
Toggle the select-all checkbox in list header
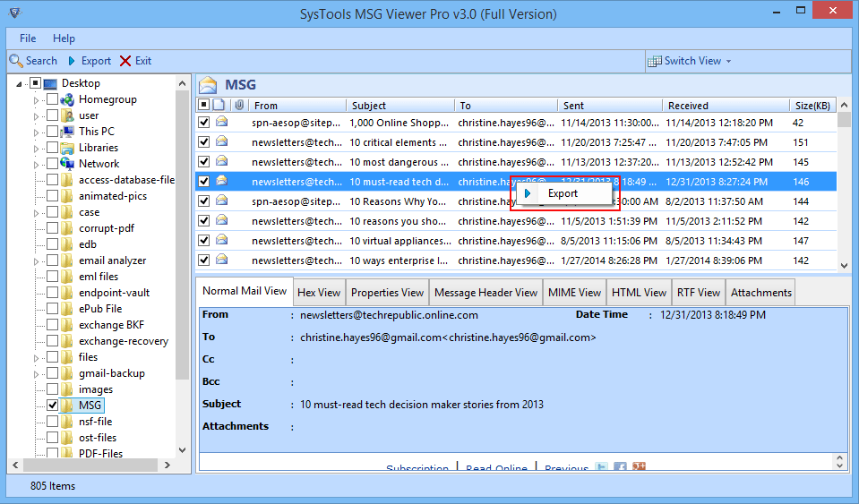pos(204,105)
